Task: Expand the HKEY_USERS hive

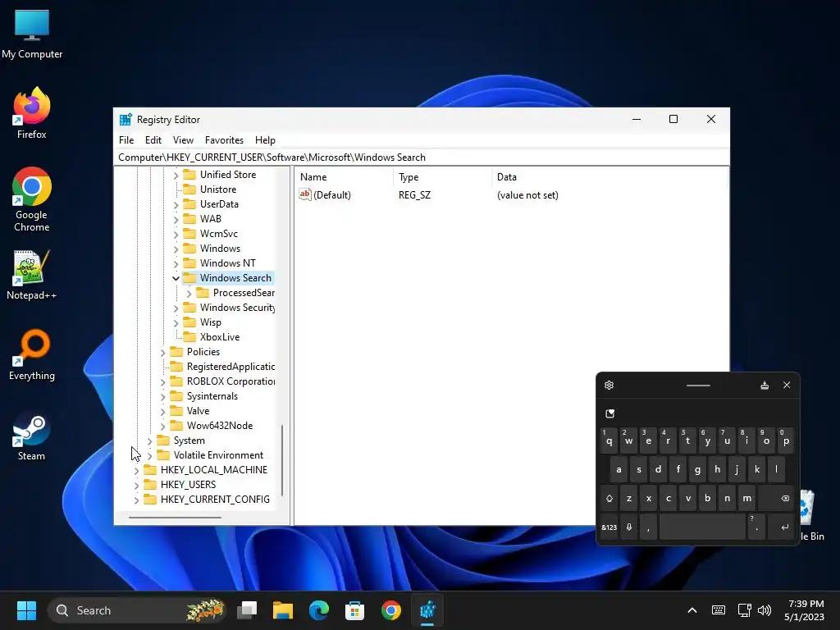Action: 137,486
